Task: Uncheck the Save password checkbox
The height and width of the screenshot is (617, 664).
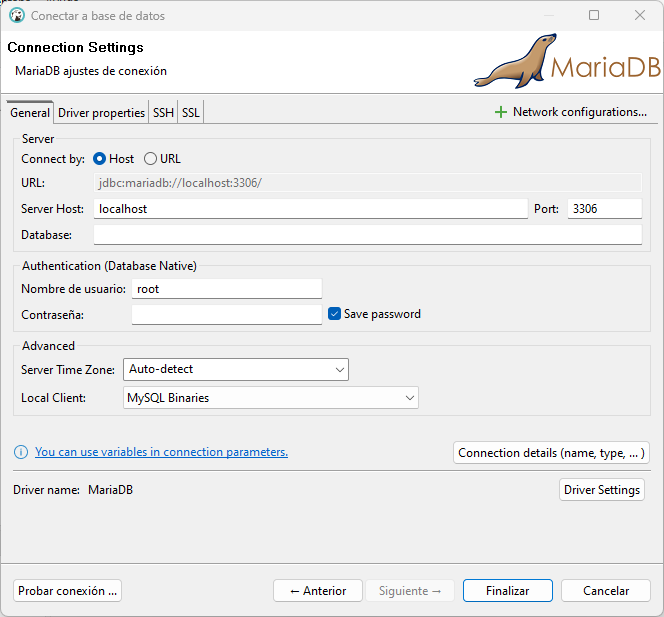Action: click(x=335, y=314)
